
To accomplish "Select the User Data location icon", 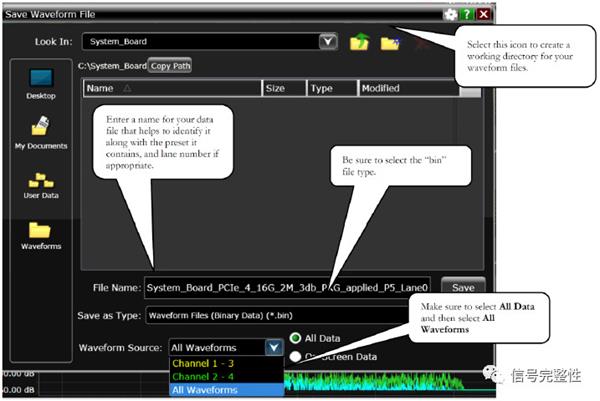I will (x=41, y=186).
